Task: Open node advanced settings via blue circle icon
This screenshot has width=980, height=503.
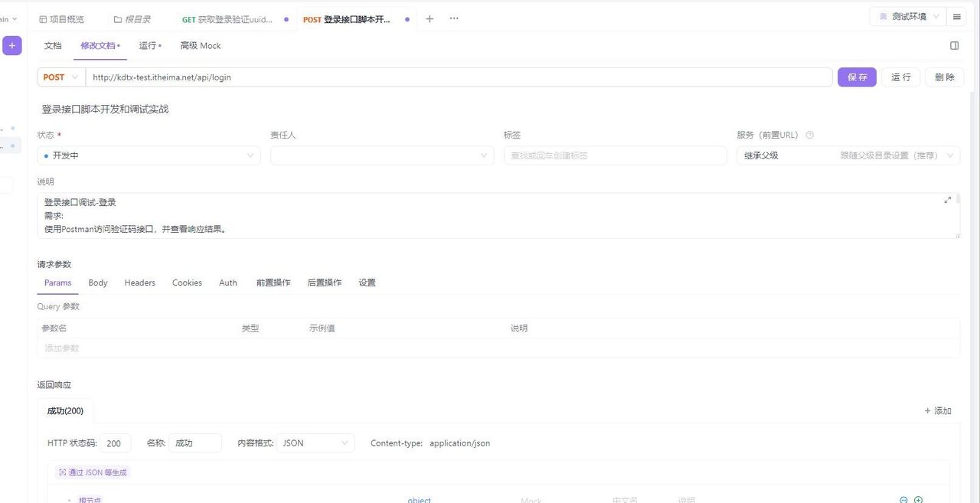Action: tap(903, 500)
